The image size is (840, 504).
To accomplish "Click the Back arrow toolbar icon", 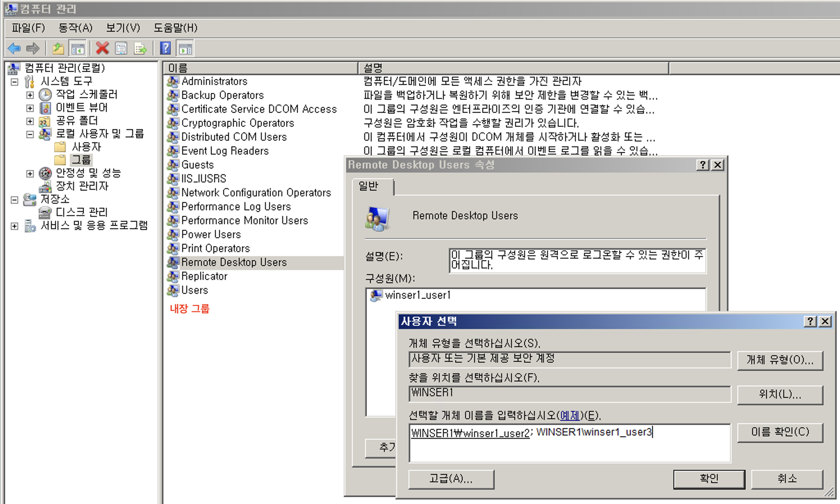I will (14, 48).
